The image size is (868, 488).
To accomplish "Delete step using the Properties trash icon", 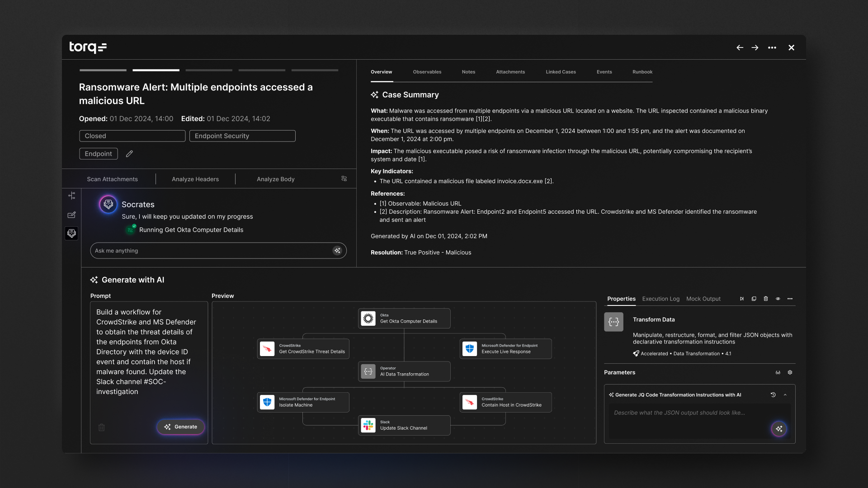I will coord(766,299).
